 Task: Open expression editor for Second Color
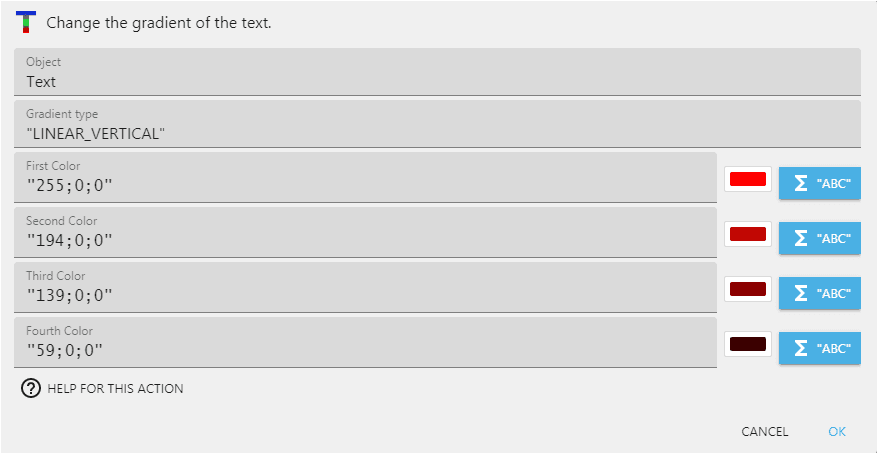coord(819,238)
